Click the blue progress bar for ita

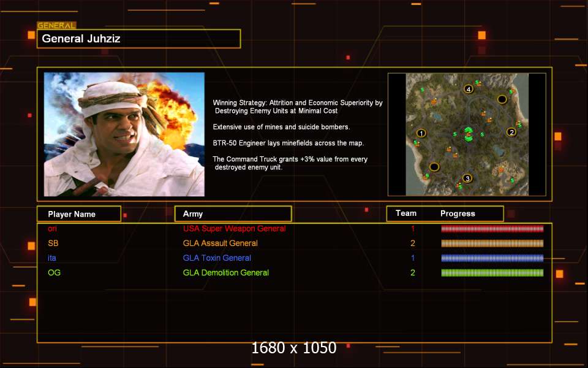(492, 258)
